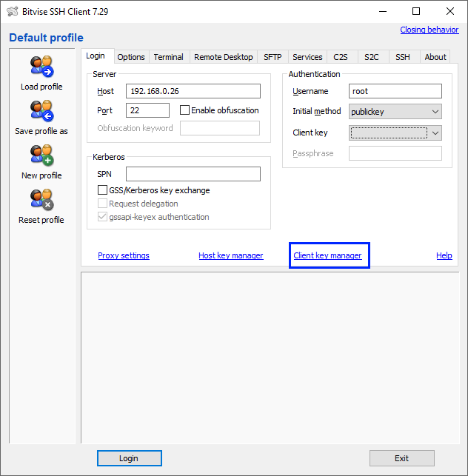The width and height of the screenshot is (468, 476).
Task: Click the Bitvise app icon in title bar
Action: point(13,12)
